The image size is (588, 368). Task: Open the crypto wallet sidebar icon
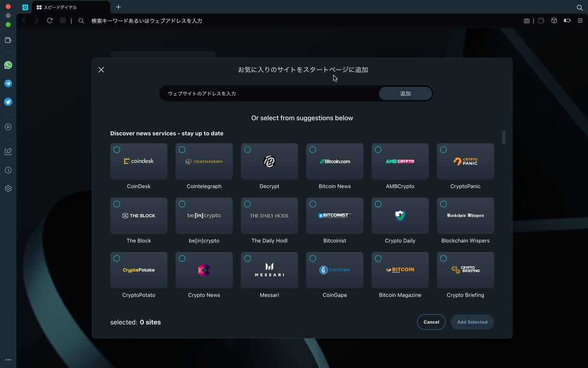(8, 40)
